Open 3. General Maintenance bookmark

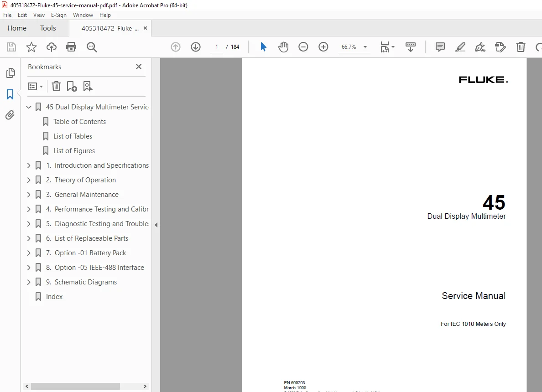(x=82, y=195)
